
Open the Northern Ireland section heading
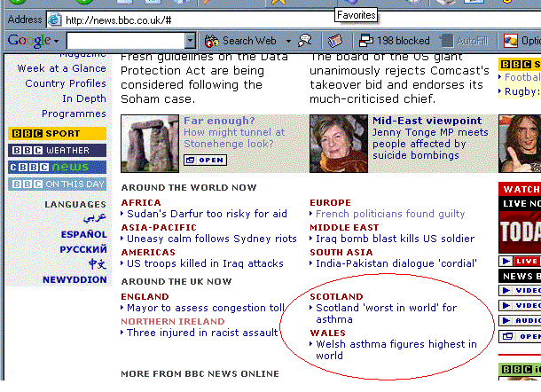click(173, 321)
